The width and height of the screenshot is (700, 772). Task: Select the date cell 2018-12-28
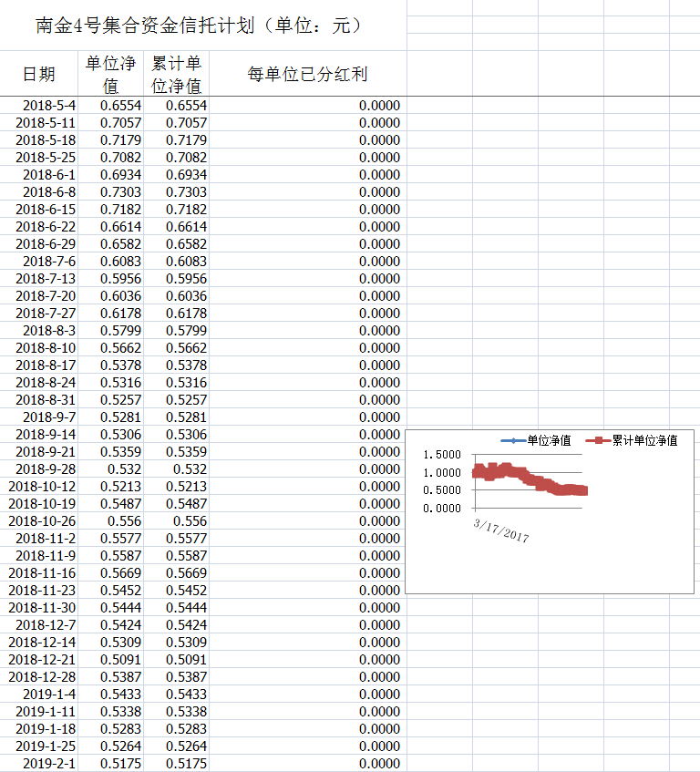click(39, 676)
